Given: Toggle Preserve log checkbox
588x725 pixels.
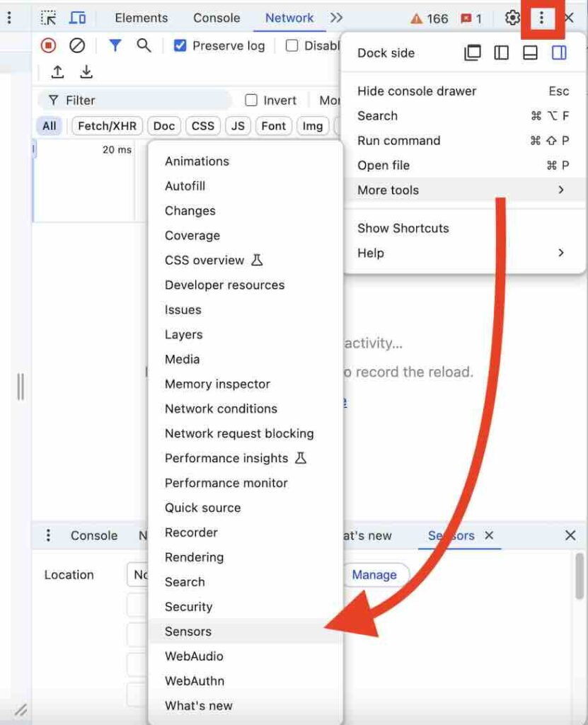Looking at the screenshot, I should (x=180, y=45).
